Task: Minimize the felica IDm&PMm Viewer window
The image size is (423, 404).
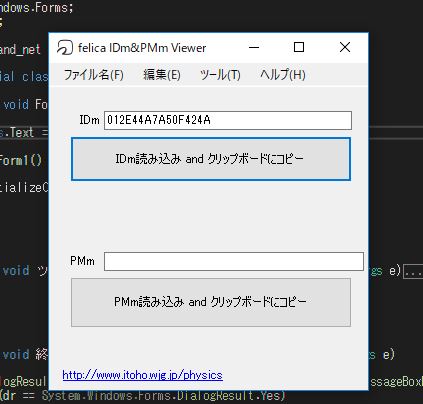Action: (254, 48)
